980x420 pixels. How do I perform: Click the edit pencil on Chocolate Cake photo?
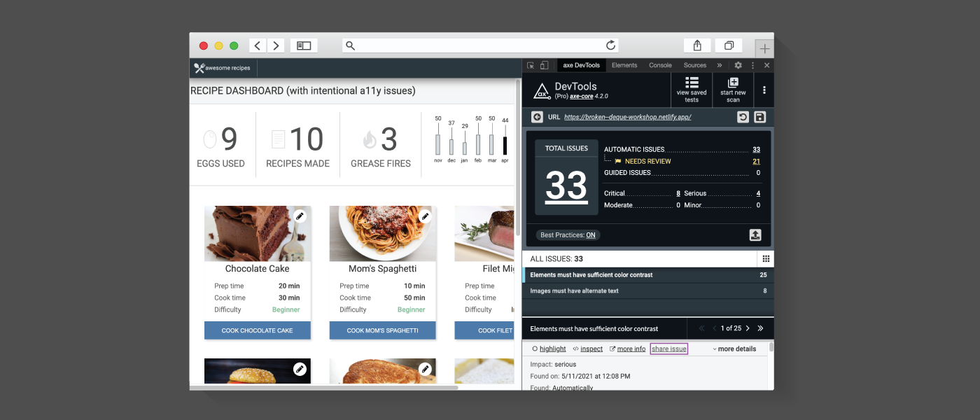click(x=300, y=216)
